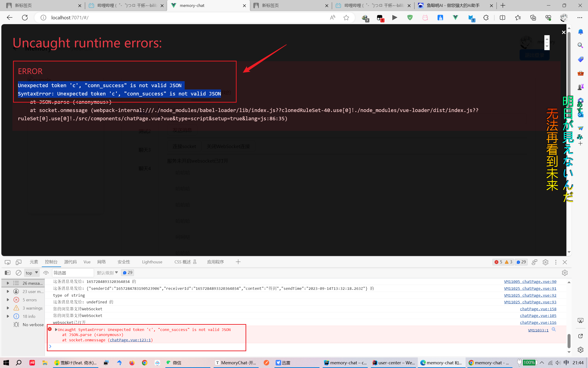Viewport: 588px width, 368px height.
Task: Switch to user-center window in taskbar
Action: coord(394,363)
